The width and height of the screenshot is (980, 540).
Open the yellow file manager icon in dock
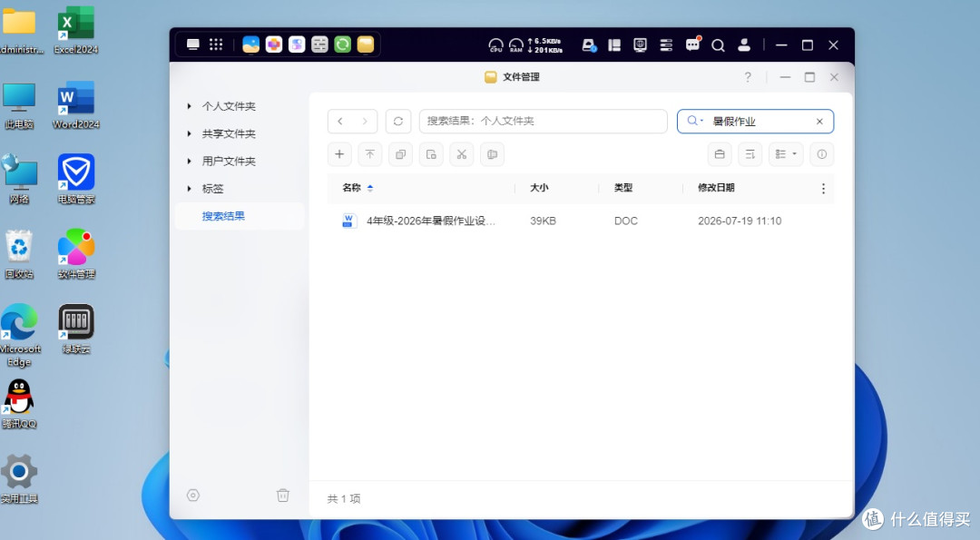click(x=366, y=44)
